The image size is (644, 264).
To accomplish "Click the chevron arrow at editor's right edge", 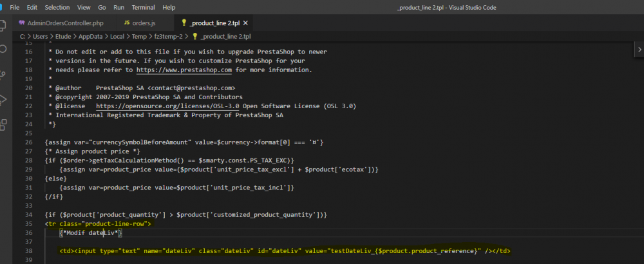I will tap(639, 50).
